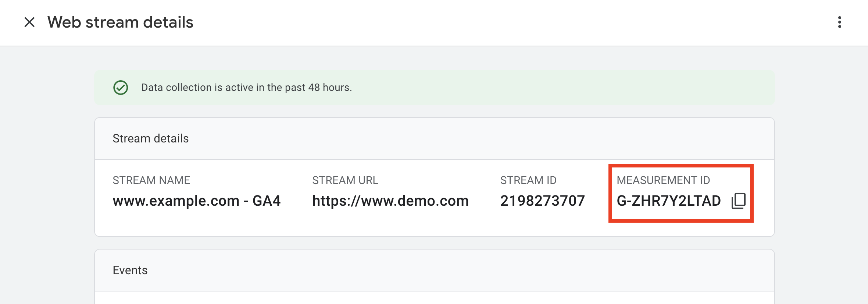The height and width of the screenshot is (304, 868).
Task: Open the three-dot more options menu
Action: click(839, 22)
